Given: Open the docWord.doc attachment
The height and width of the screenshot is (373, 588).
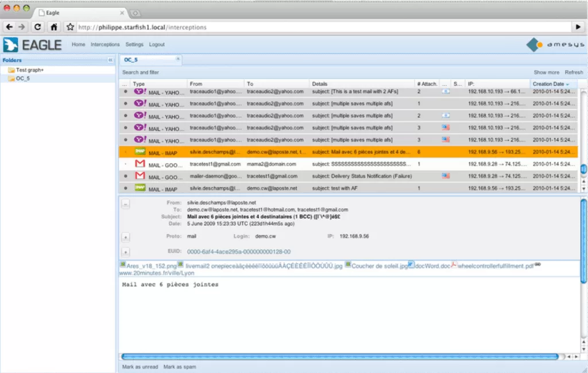Looking at the screenshot, I should coord(431,266).
